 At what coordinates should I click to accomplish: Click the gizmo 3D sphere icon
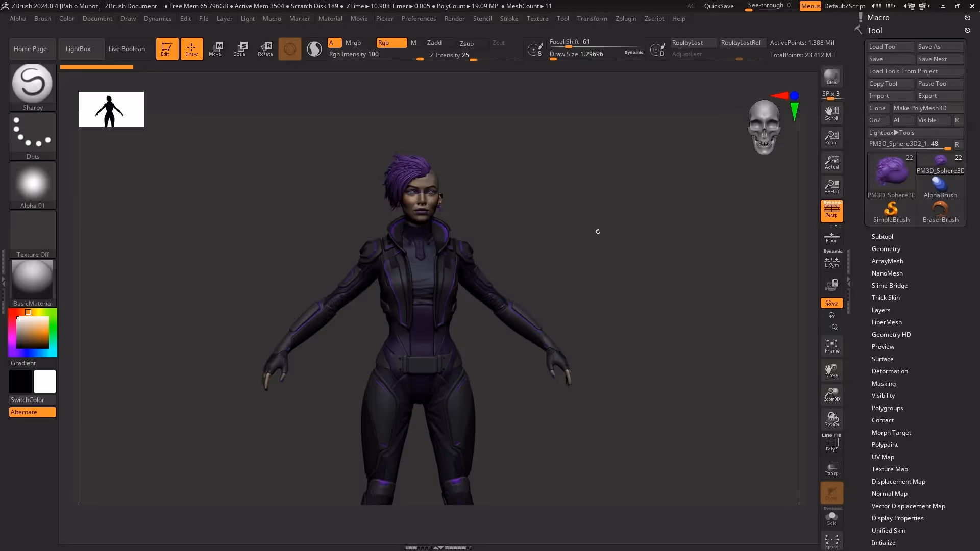click(290, 49)
